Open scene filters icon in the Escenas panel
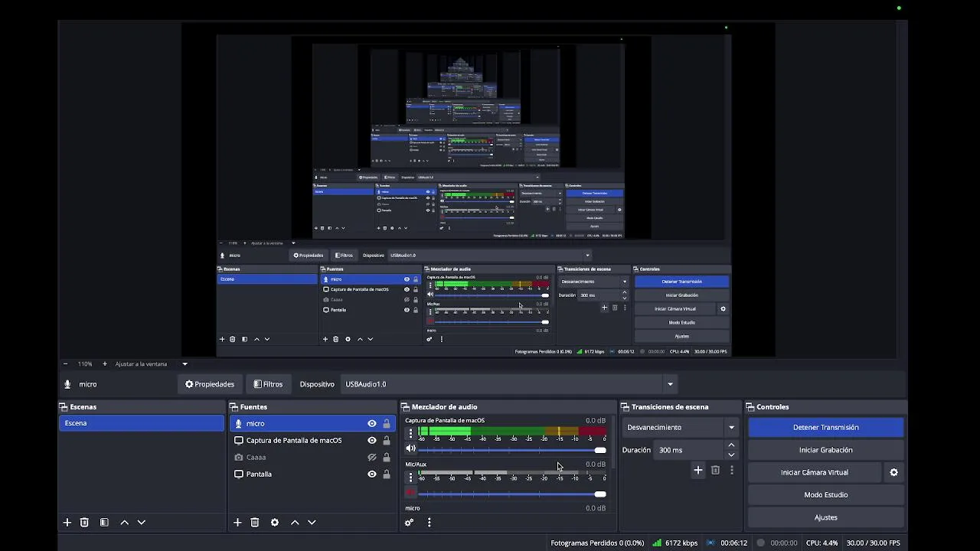980x551 pixels. (104, 523)
